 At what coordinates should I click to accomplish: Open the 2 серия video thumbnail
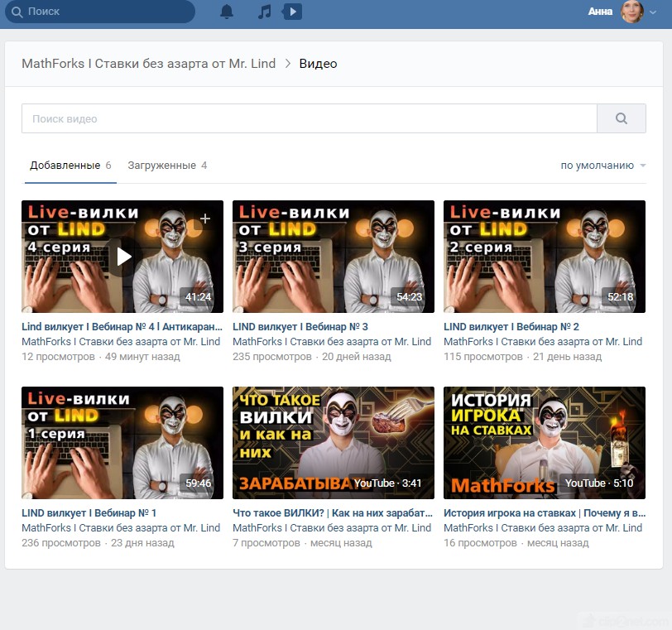pyautogui.click(x=545, y=257)
